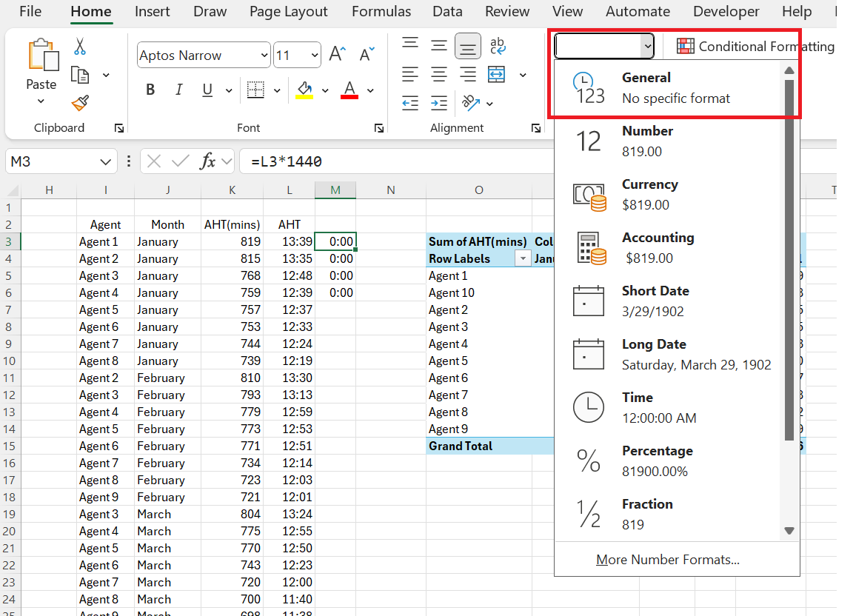
Task: Expand font color palette arrow
Action: (x=370, y=90)
